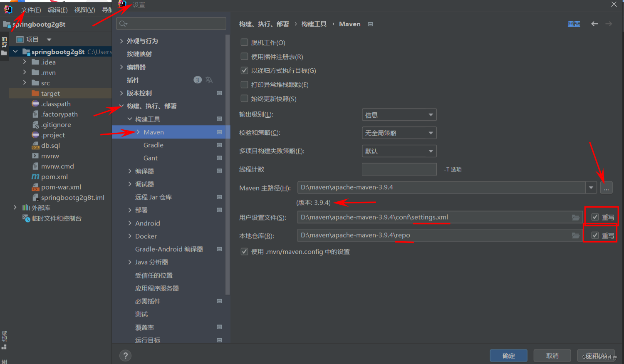Open the 多项目构建失败策略 dropdown showing 默认
The width and height of the screenshot is (624, 364).
tap(399, 151)
